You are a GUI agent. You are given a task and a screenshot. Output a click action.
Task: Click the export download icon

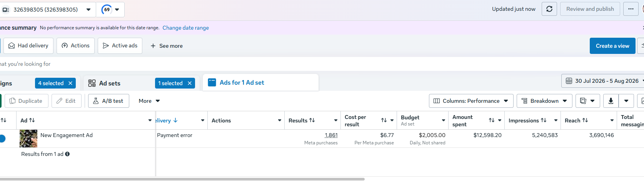(x=611, y=101)
